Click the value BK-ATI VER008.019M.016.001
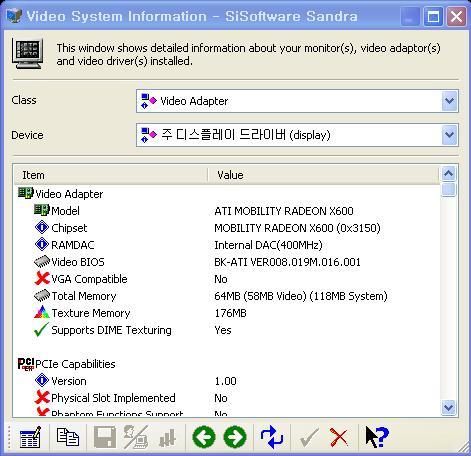 287,262
